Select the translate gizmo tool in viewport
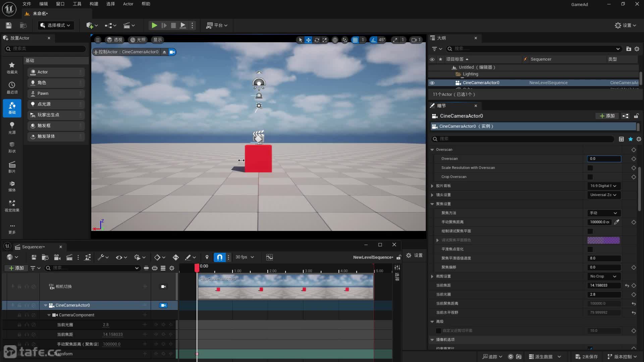This screenshot has width=644, height=362. (x=308, y=40)
